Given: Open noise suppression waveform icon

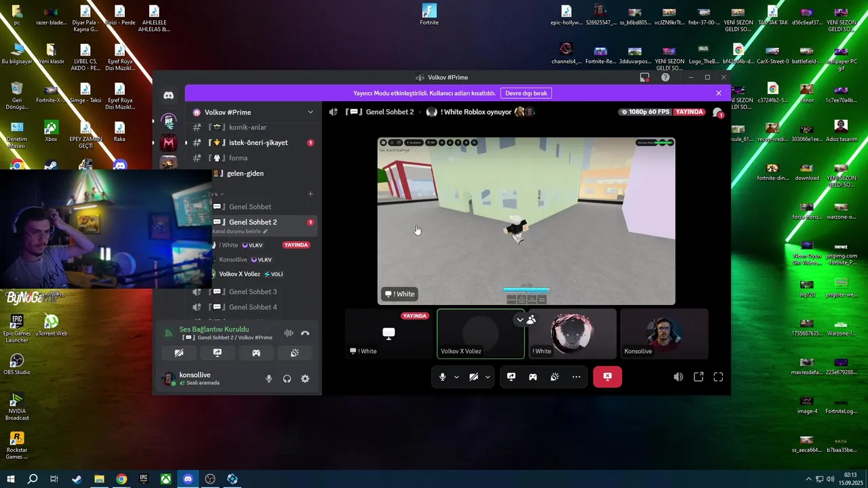Looking at the screenshot, I should click(289, 333).
